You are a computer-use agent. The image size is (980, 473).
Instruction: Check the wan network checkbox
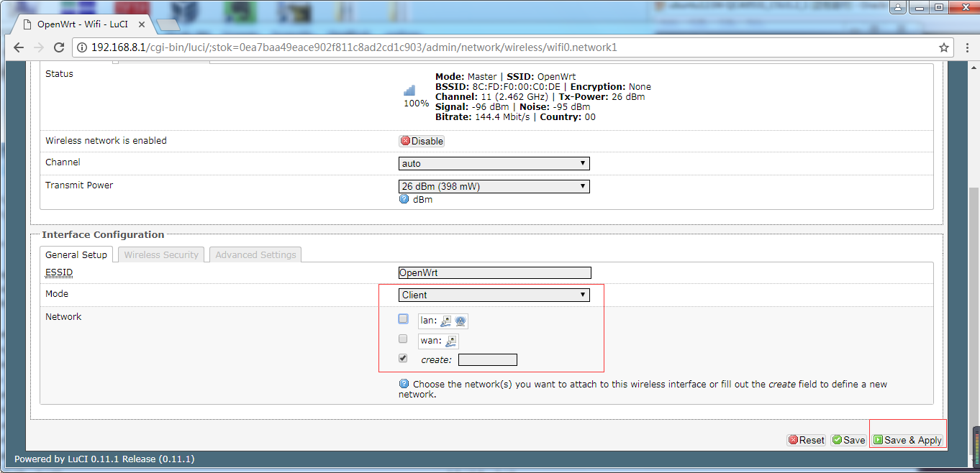[403, 339]
